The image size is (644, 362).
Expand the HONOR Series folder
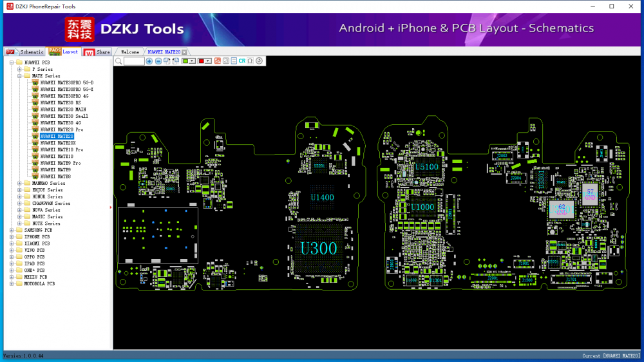(x=19, y=197)
